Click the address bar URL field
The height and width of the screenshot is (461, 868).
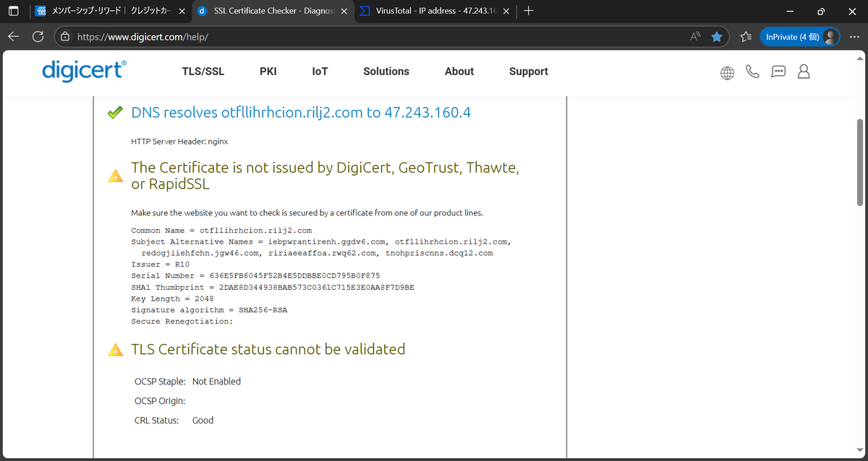point(391,37)
